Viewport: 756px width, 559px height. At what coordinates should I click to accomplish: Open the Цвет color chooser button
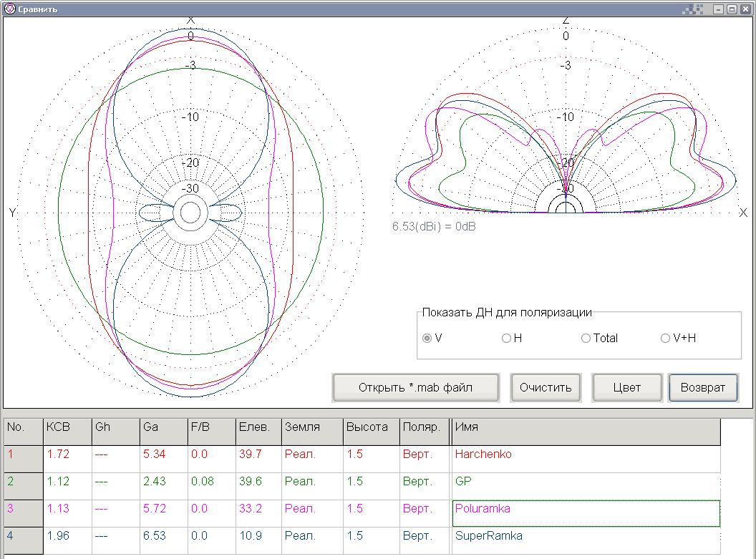pyautogui.click(x=626, y=388)
